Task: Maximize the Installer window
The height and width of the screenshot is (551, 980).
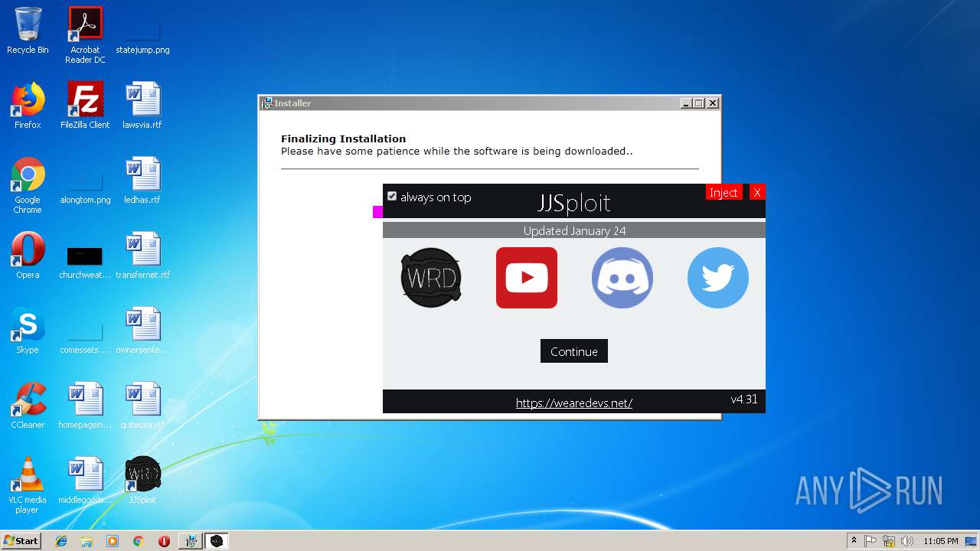Action: [x=699, y=103]
